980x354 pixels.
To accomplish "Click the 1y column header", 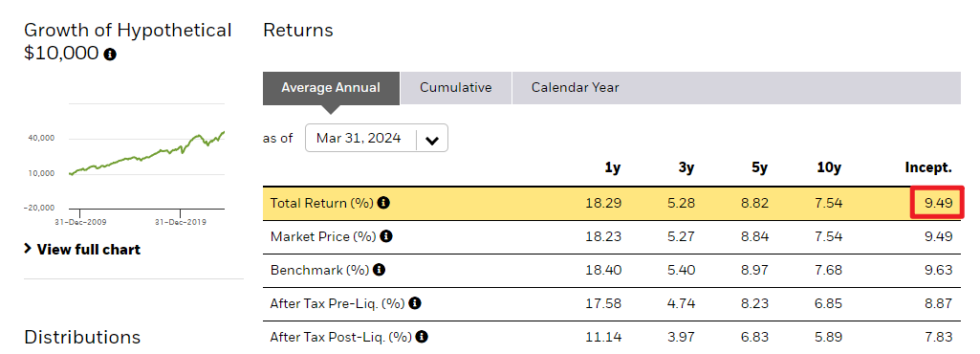I will pos(613,167).
